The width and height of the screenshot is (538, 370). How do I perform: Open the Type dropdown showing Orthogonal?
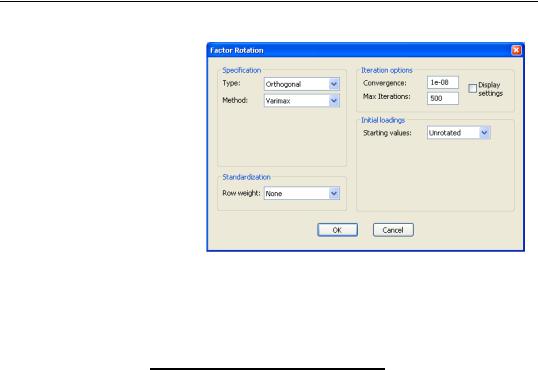pos(302,84)
